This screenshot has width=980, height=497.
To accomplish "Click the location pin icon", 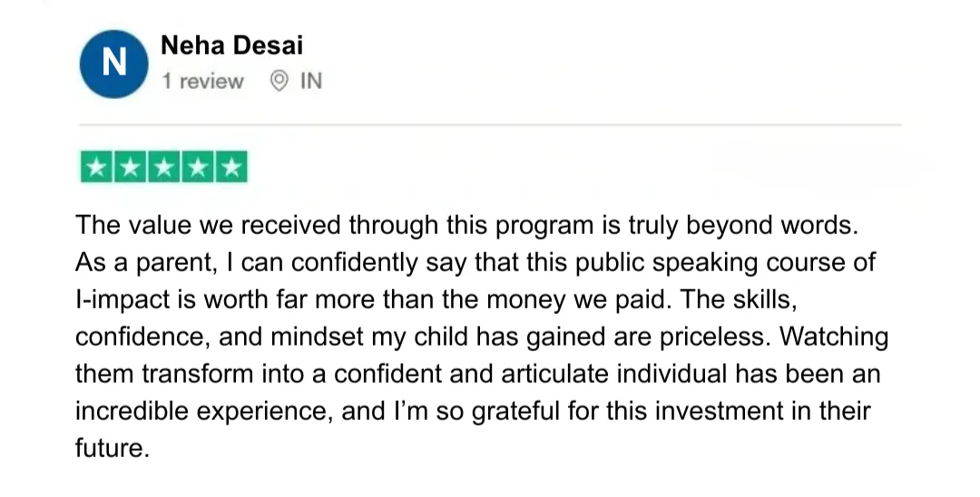I will point(279,81).
